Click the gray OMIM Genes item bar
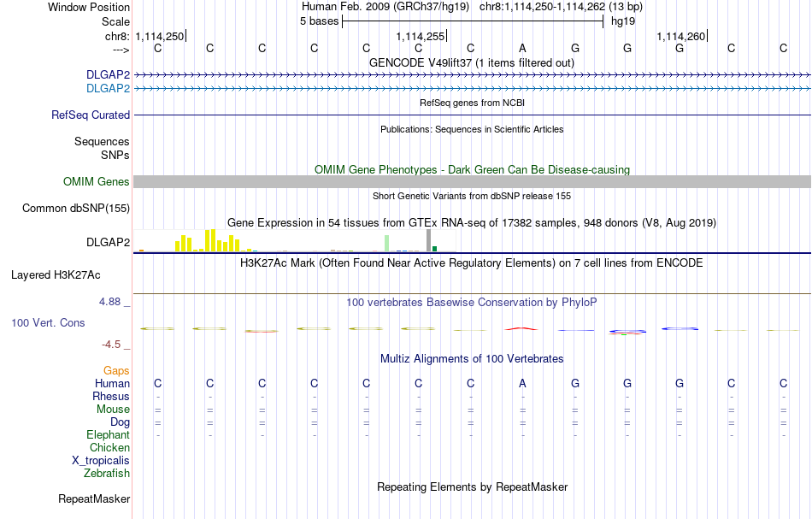 (x=473, y=182)
